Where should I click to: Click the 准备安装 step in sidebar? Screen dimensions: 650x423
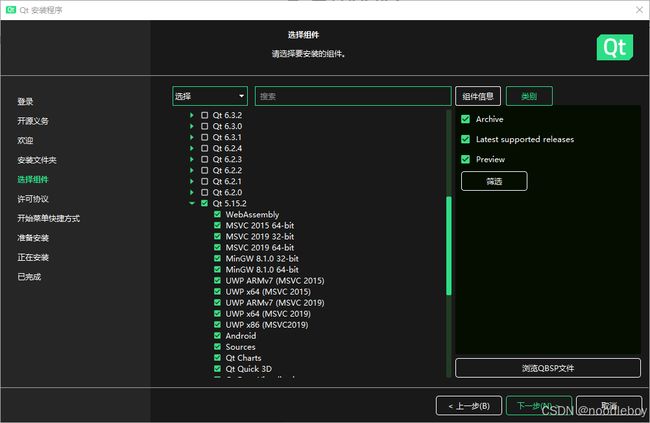(x=33, y=238)
